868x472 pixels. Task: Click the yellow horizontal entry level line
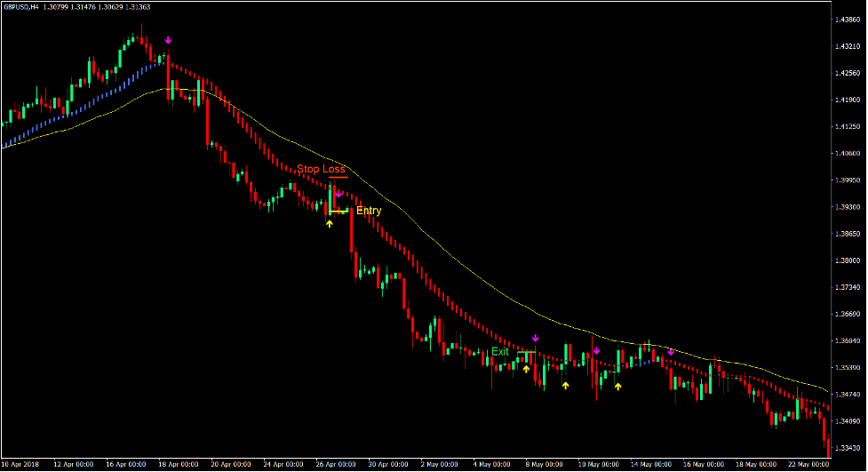(340, 212)
